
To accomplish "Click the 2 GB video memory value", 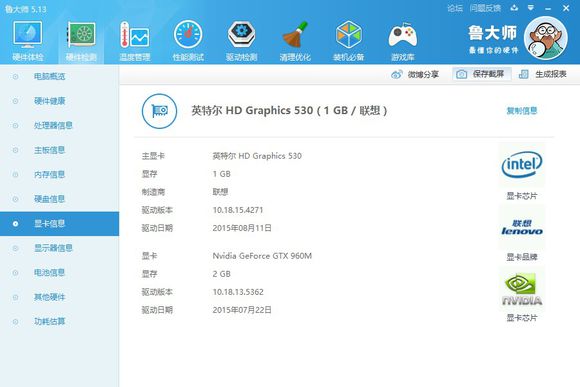I will pos(222,274).
